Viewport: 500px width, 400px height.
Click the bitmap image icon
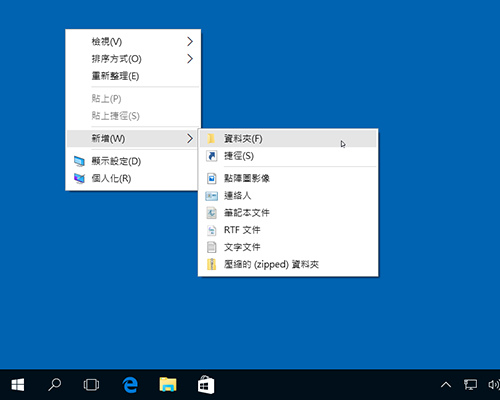211,178
